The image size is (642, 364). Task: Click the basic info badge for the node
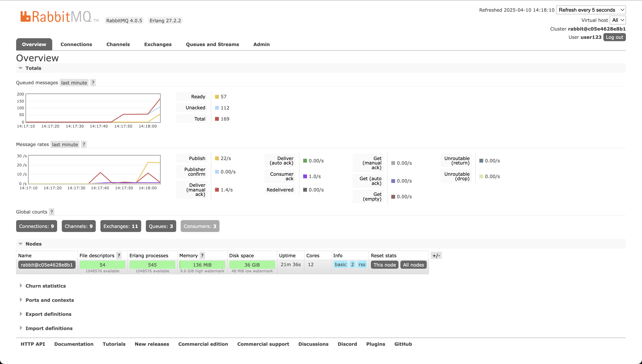(341, 264)
